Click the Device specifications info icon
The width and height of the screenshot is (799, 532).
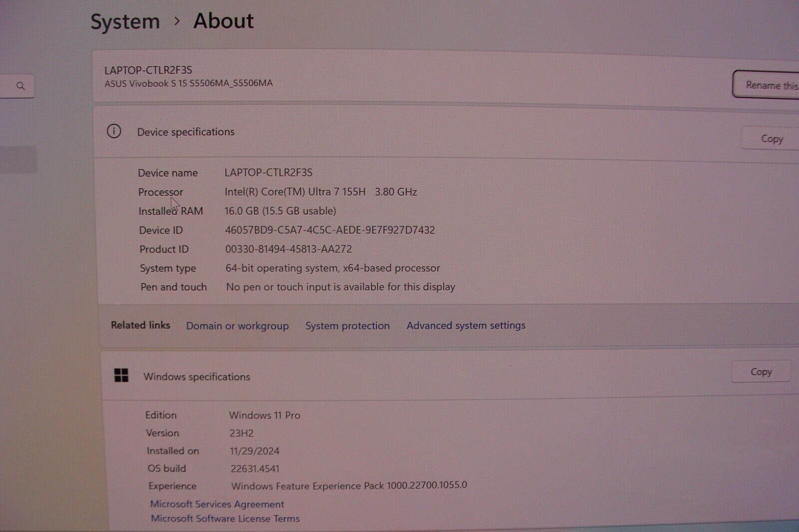coord(114,131)
